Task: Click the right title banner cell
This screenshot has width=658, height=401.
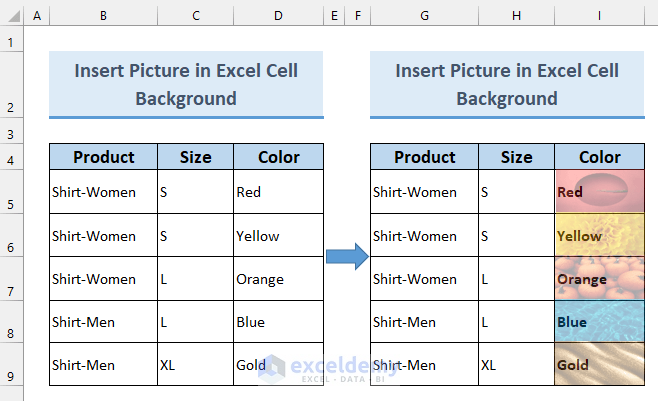Action: pyautogui.click(x=507, y=85)
